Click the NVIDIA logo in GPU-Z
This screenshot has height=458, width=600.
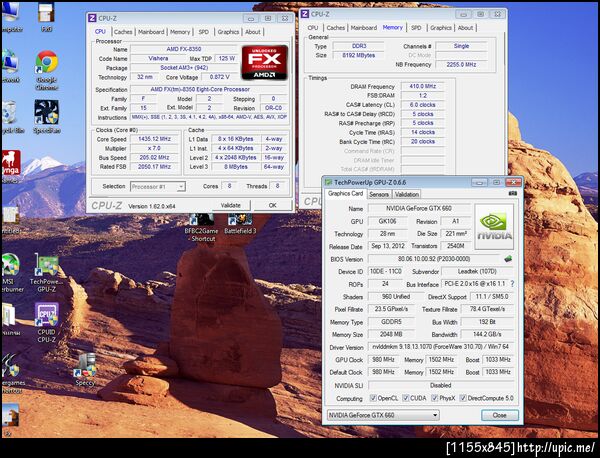click(494, 227)
